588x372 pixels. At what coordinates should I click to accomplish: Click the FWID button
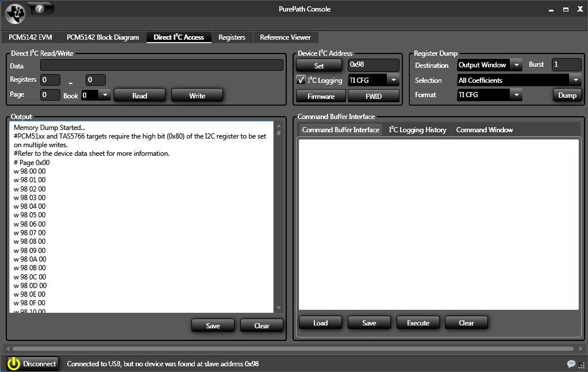(374, 97)
